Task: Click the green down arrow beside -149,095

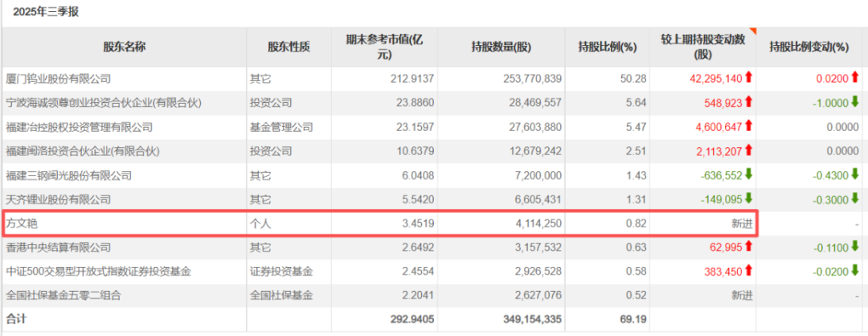Action: click(x=748, y=199)
